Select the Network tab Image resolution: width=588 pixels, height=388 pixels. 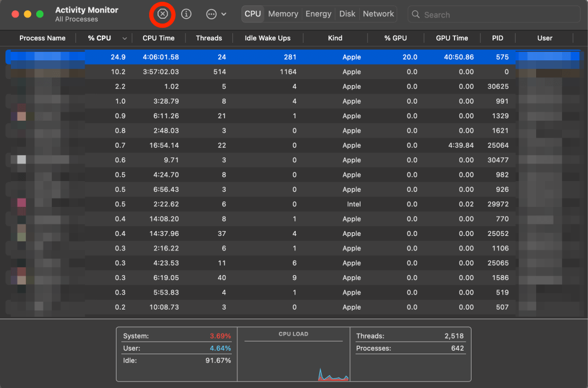click(379, 14)
